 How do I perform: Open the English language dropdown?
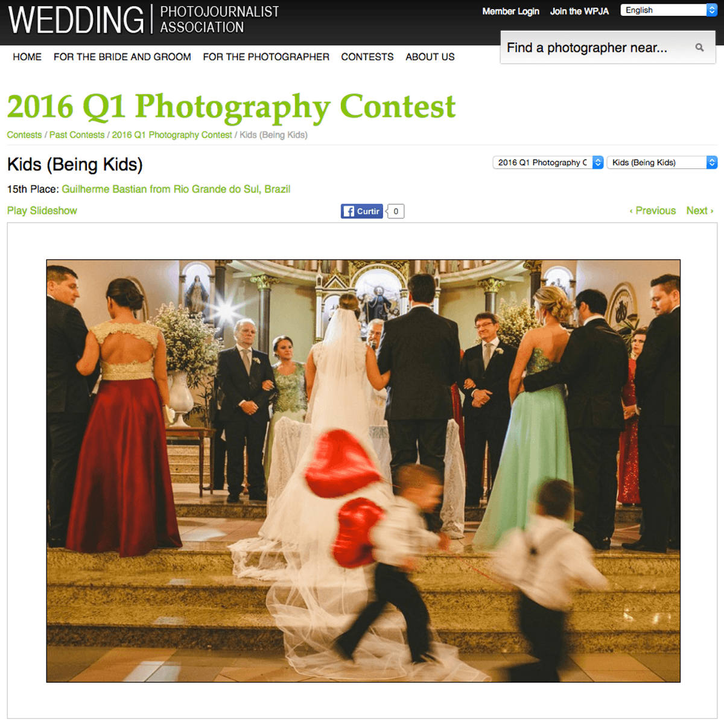tap(668, 10)
